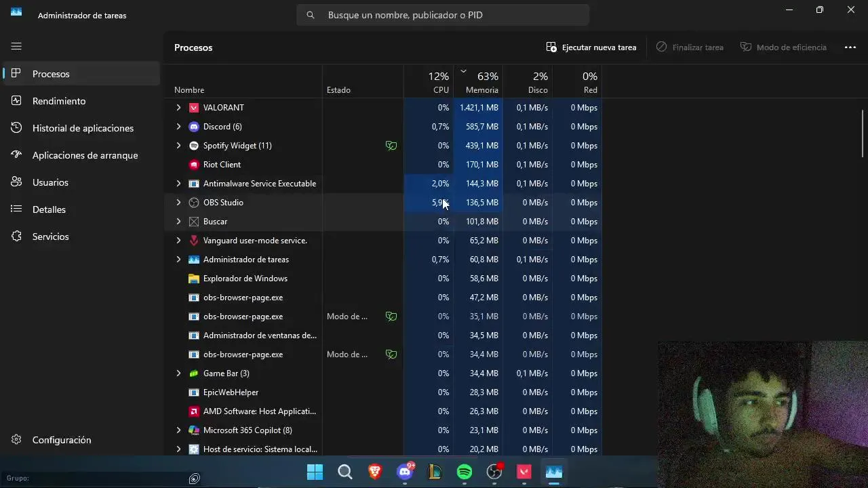Click the Buscar process icon

[x=194, y=222]
